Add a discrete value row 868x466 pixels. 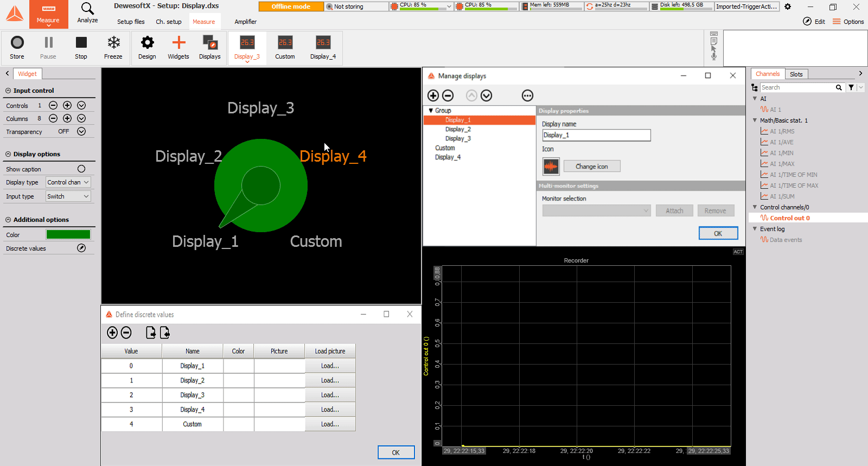(x=112, y=333)
